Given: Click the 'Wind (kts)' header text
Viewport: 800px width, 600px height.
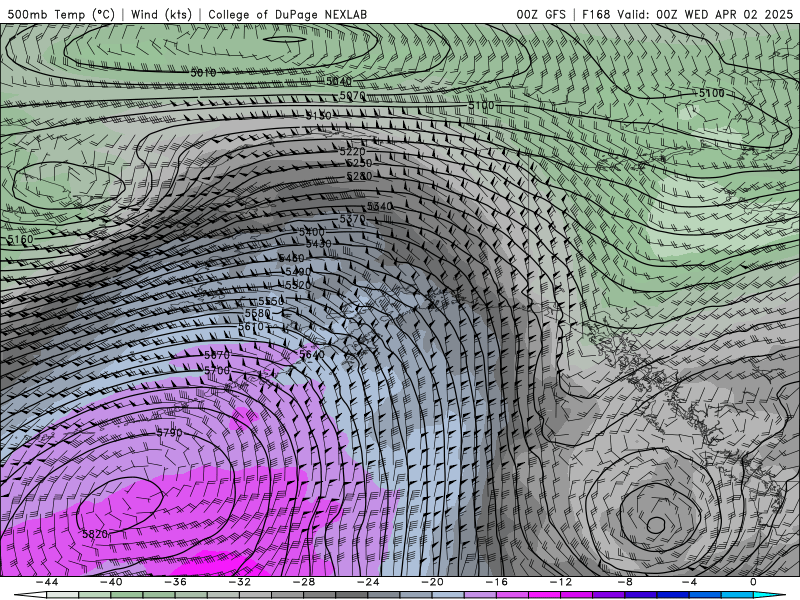Looking at the screenshot, I should point(161,14).
